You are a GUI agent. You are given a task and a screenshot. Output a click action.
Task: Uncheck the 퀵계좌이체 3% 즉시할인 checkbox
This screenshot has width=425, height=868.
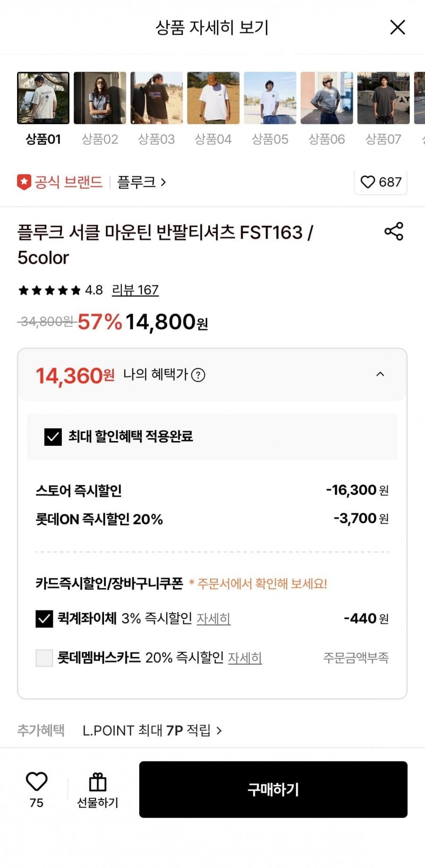click(x=44, y=618)
